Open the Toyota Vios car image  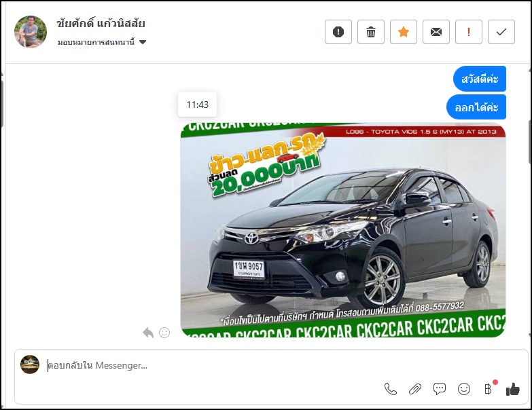343,230
